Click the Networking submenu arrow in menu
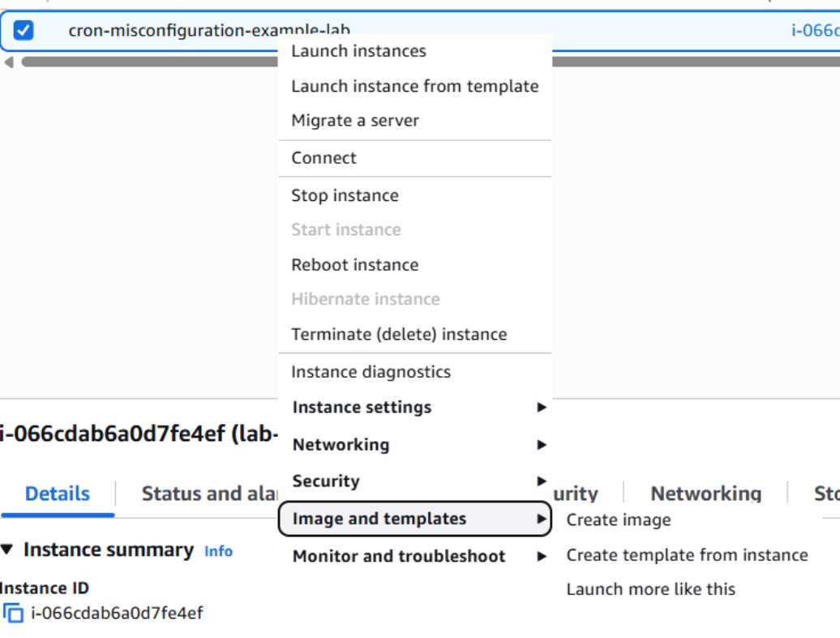Screen dimensions: 840x638 [x=542, y=444]
